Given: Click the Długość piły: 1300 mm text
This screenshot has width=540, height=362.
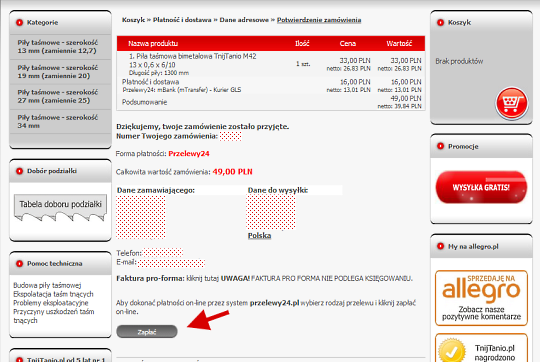Looking at the screenshot, I should tap(159, 73).
